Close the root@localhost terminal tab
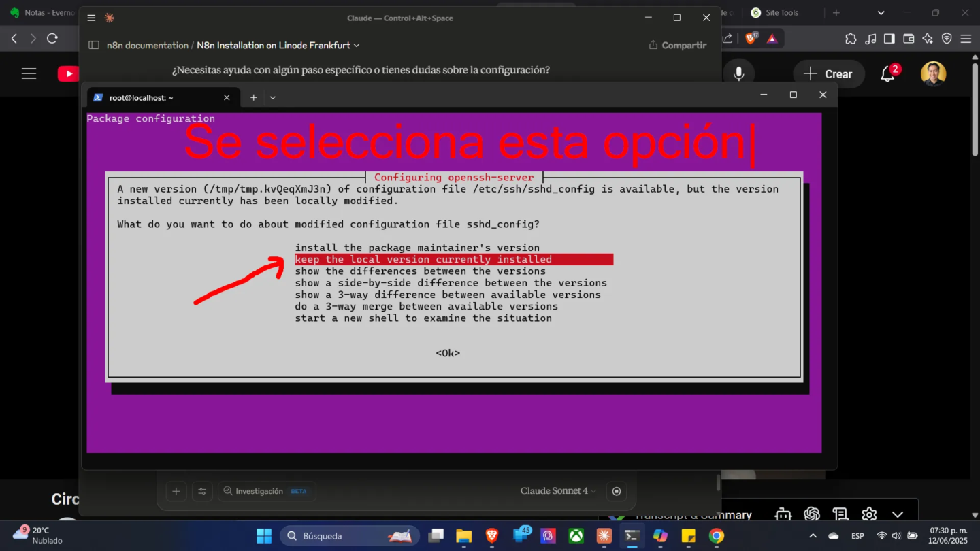The width and height of the screenshot is (980, 551). click(227, 98)
